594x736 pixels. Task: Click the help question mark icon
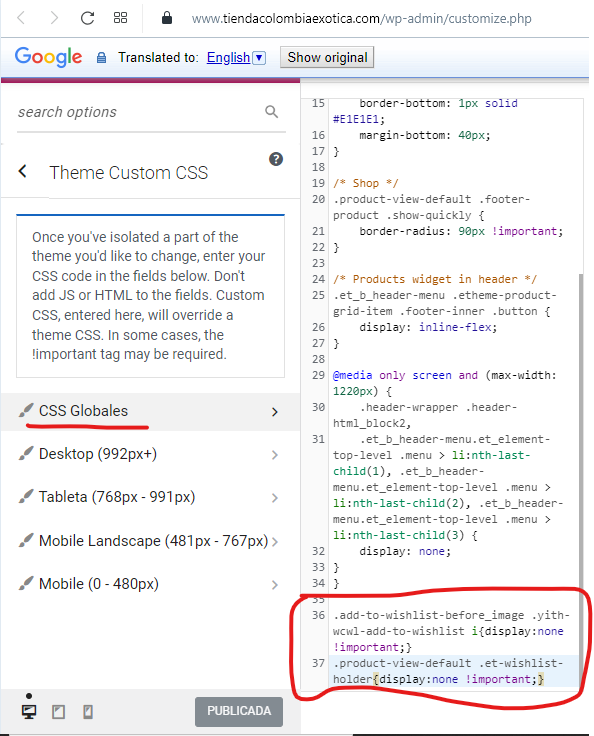[276, 159]
